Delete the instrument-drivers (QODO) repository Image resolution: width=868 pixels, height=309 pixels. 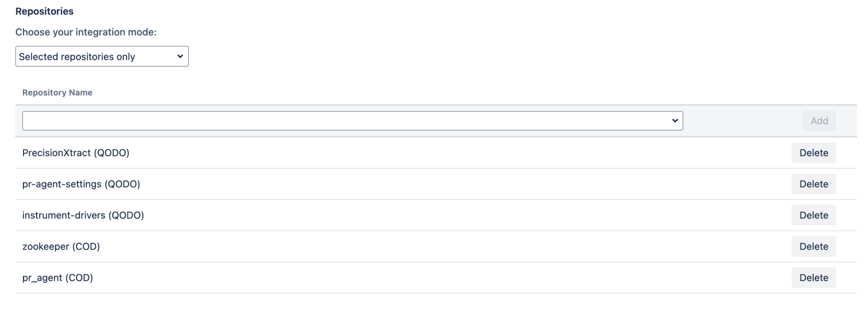pyautogui.click(x=813, y=215)
